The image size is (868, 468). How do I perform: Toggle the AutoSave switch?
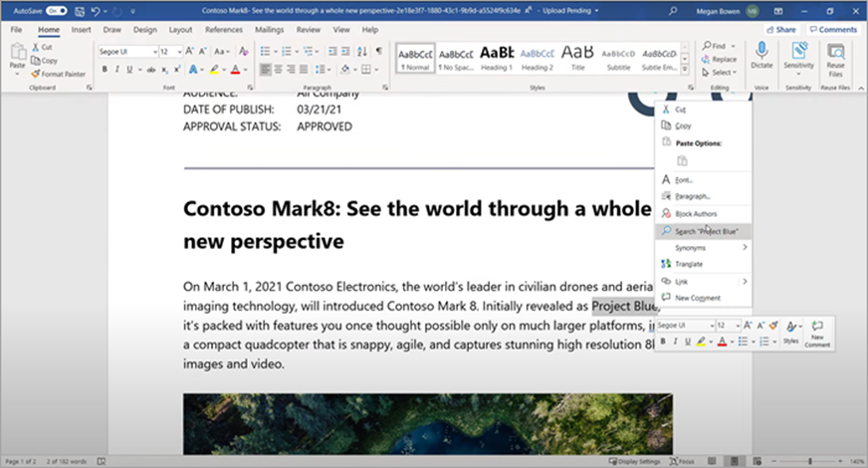tap(57, 11)
